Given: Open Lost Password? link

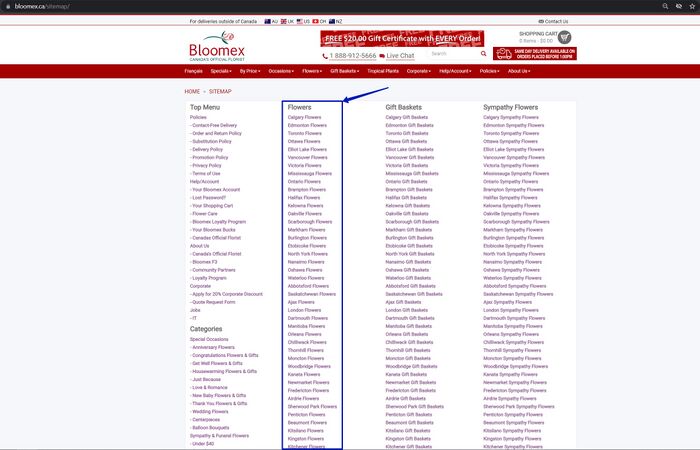Looking at the screenshot, I should pos(208,198).
